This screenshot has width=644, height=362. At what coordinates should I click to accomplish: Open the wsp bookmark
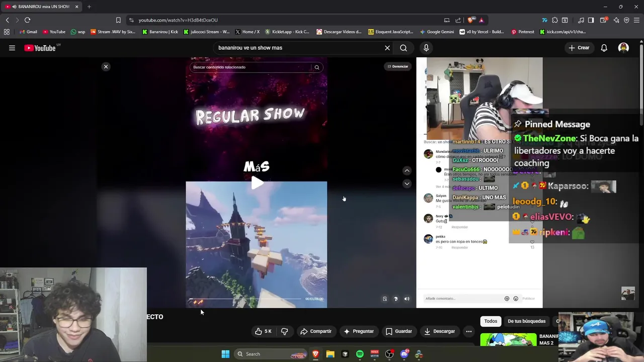pos(78,32)
